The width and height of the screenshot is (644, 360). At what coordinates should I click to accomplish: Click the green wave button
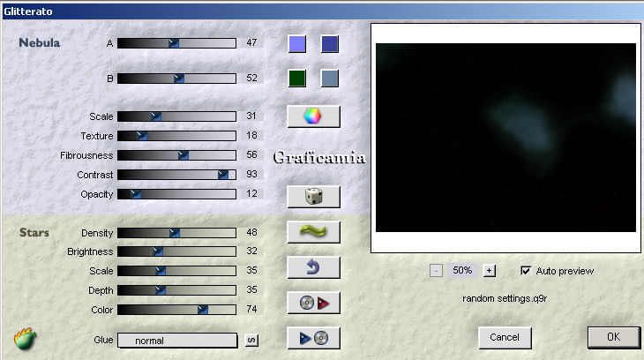[x=313, y=232]
